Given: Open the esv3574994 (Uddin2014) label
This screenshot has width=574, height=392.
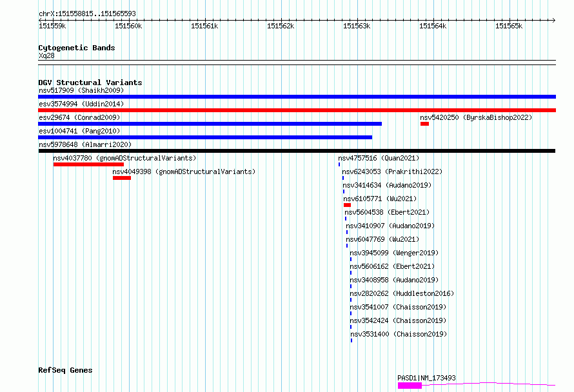Looking at the screenshot, I should (x=81, y=104).
